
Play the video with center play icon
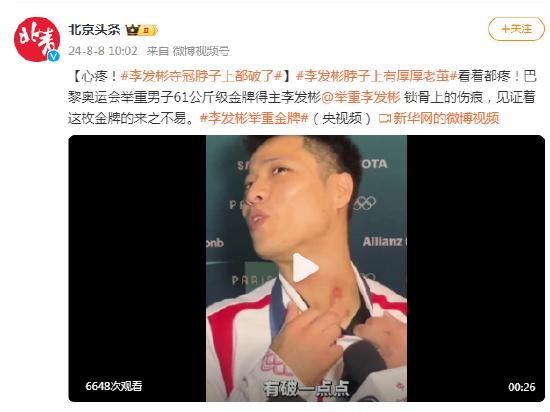(x=306, y=268)
